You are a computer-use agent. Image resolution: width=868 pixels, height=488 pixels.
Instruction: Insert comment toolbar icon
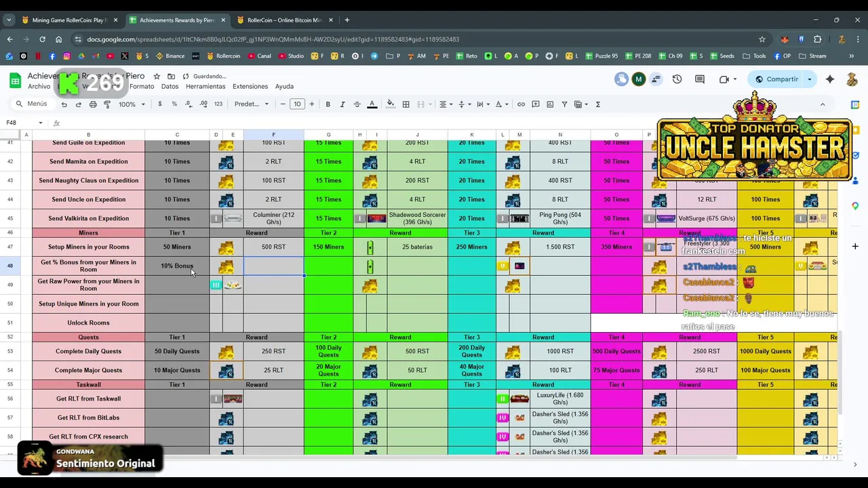tap(536, 104)
